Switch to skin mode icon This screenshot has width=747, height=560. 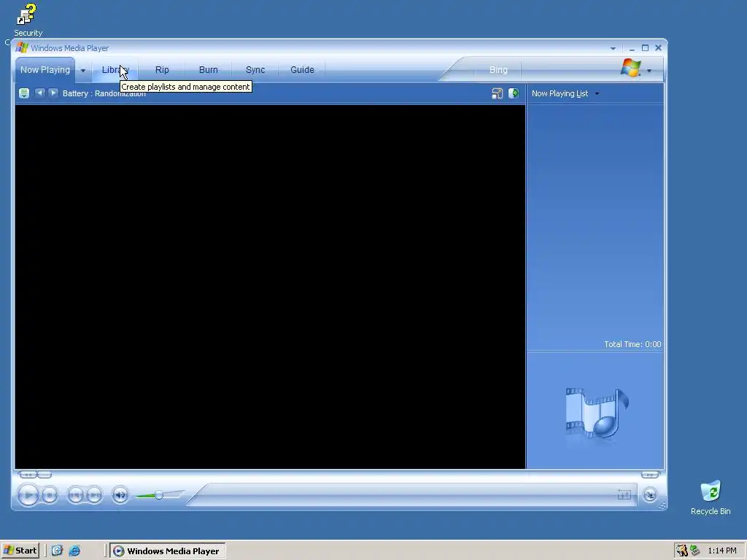pos(650,495)
